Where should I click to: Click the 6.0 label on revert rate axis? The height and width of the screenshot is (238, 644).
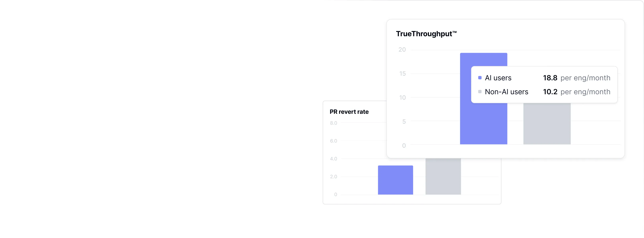[334, 141]
